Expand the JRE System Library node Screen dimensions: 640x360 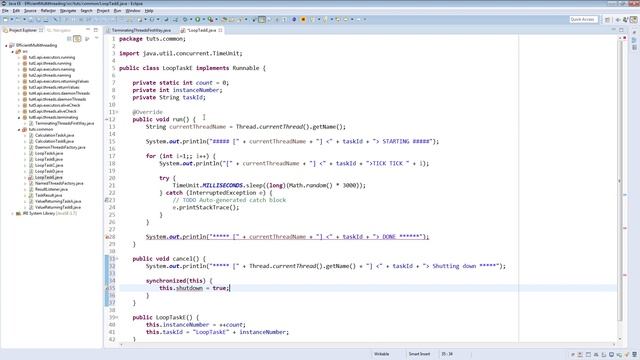point(12,213)
